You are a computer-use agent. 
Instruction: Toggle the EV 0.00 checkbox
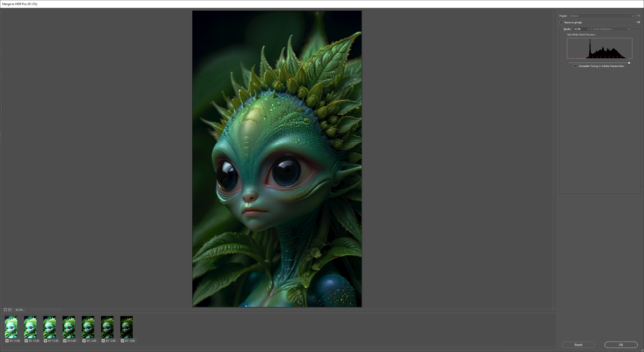65,341
